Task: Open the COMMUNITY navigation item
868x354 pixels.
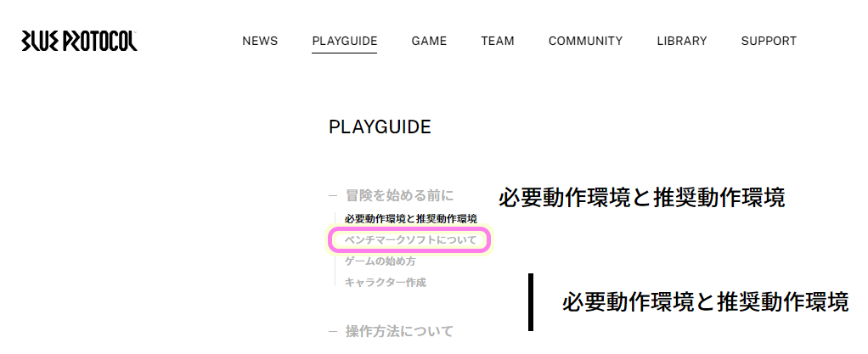Action: pyautogui.click(x=586, y=41)
